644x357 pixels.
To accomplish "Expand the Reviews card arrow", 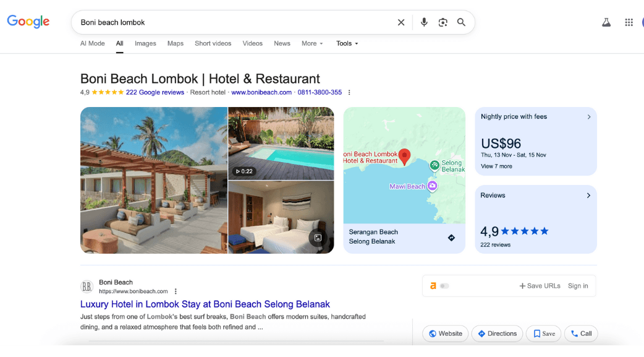I will (x=588, y=196).
